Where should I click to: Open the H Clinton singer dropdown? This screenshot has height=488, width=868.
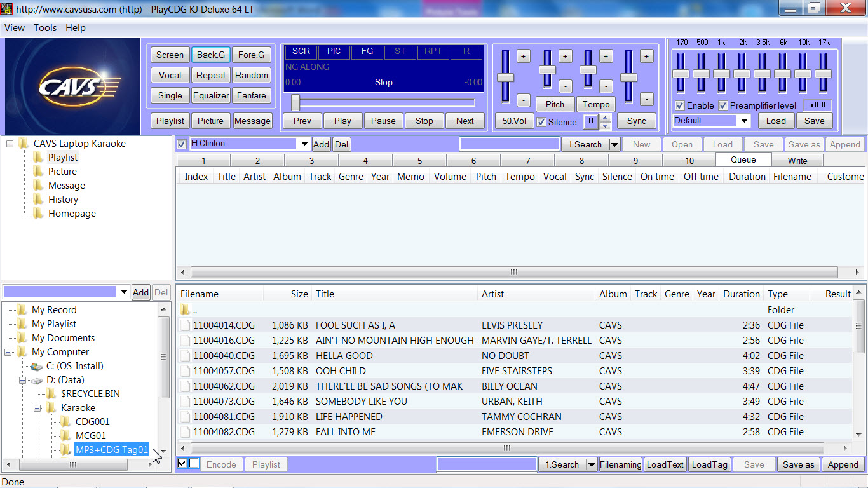pos(304,144)
